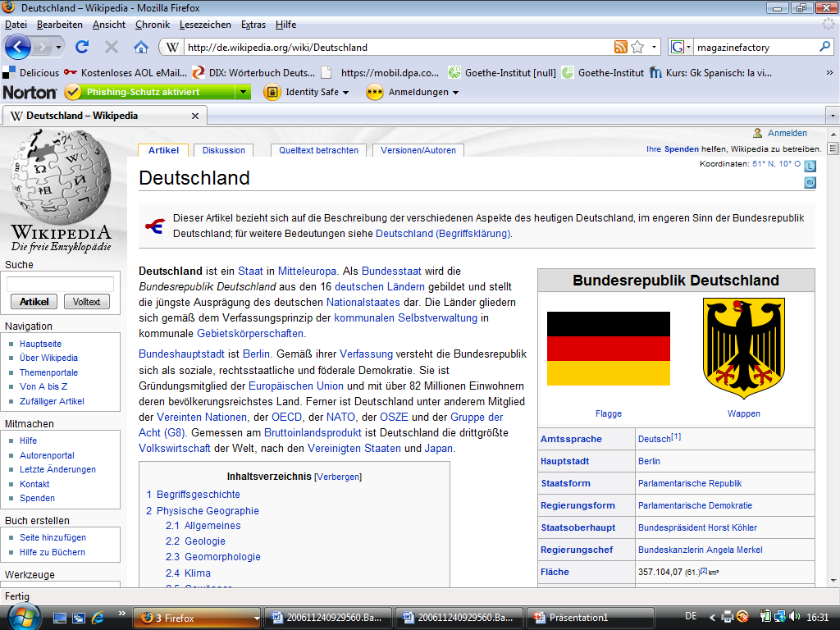Show more bookmarks with chevron
Image resolution: width=840 pixels, height=630 pixels.
(x=829, y=72)
